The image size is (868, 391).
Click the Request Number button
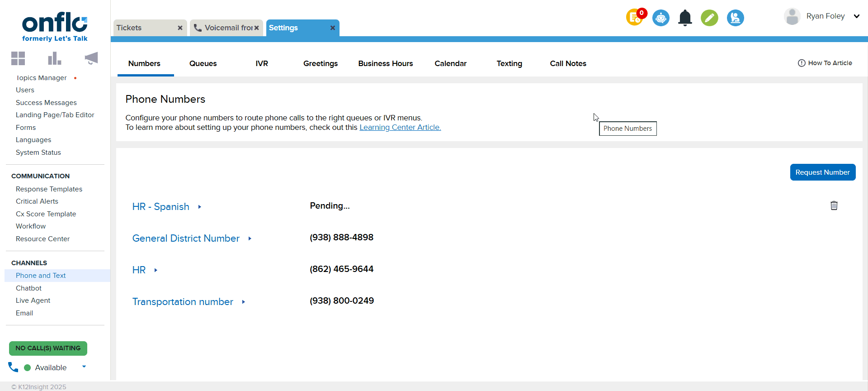[822, 172]
